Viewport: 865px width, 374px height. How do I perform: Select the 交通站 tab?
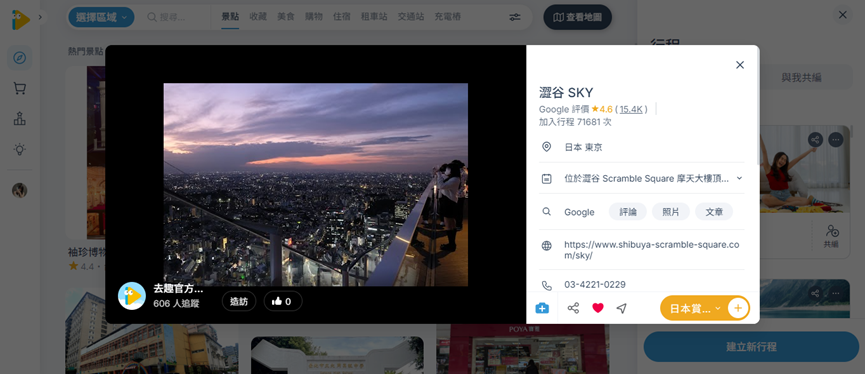click(411, 17)
